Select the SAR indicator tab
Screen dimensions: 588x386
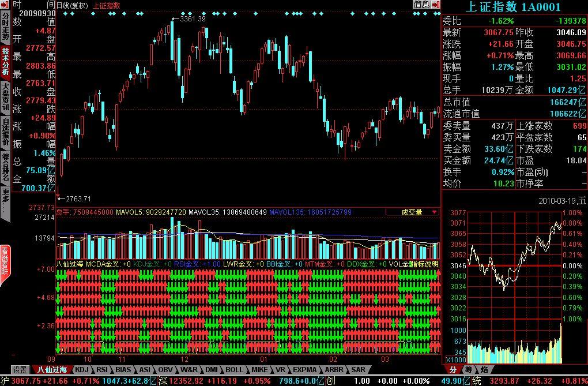pyautogui.click(x=357, y=369)
